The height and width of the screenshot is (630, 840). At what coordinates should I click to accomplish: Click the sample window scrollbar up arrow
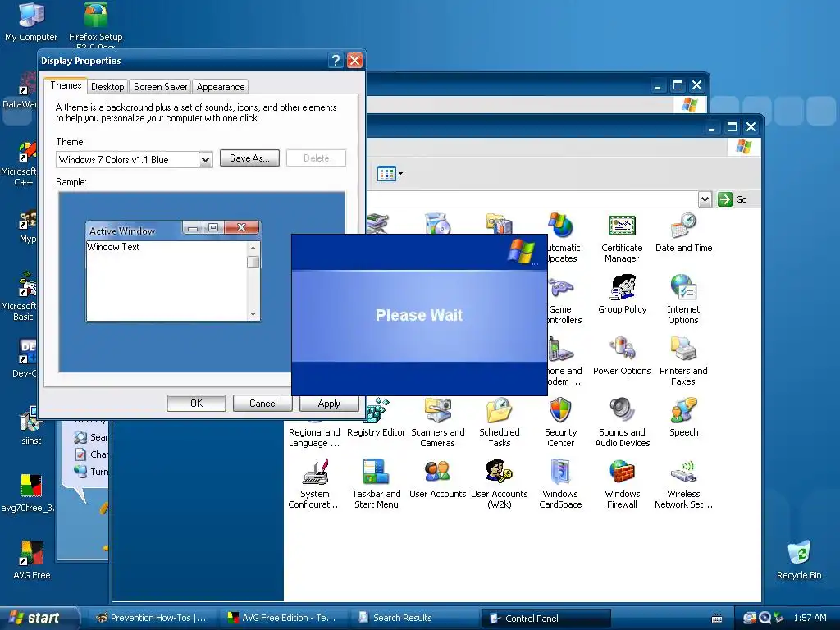coord(253,248)
